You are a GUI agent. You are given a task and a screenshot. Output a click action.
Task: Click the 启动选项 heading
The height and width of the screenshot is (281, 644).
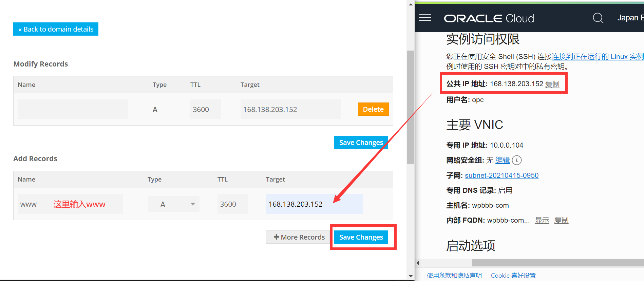coord(471,246)
